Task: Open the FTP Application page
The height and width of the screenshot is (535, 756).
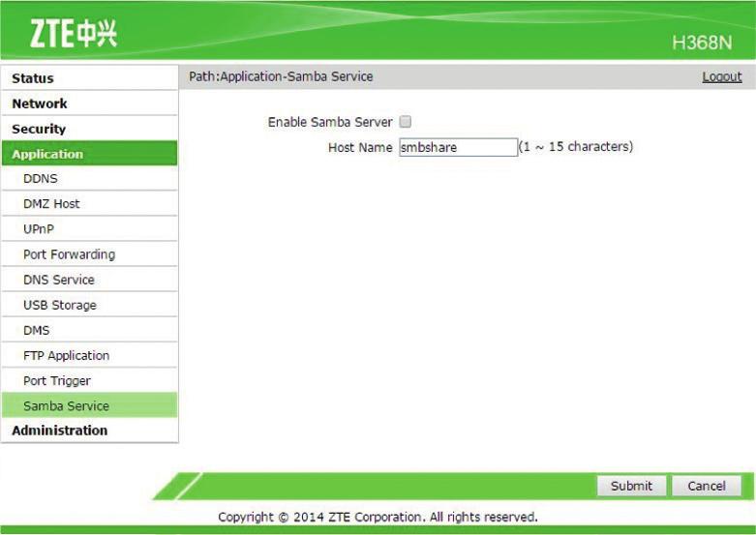Action: coord(90,355)
